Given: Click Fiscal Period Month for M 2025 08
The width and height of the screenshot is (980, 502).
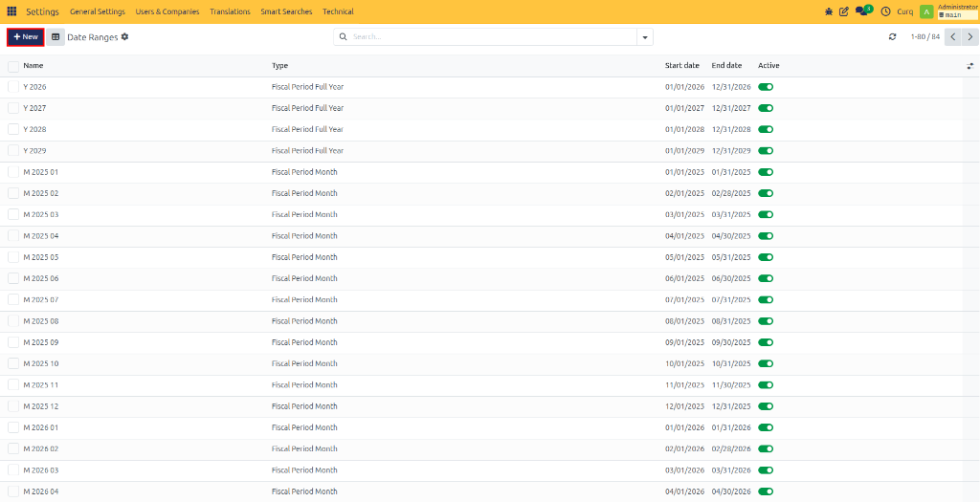Looking at the screenshot, I should coord(304,321).
